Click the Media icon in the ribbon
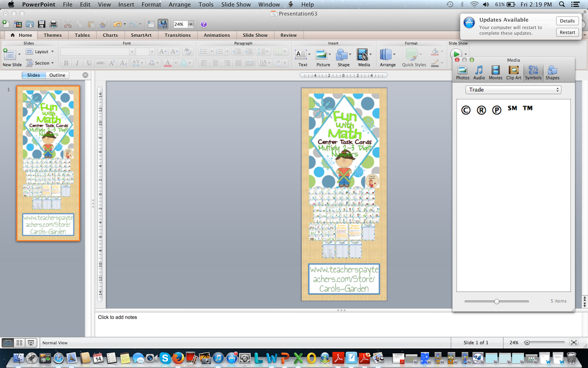This screenshot has height=368, width=588. 362,55
